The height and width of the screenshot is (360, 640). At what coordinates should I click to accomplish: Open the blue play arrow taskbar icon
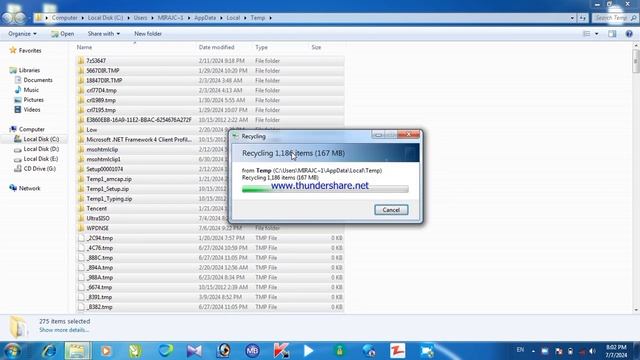click(x=309, y=351)
